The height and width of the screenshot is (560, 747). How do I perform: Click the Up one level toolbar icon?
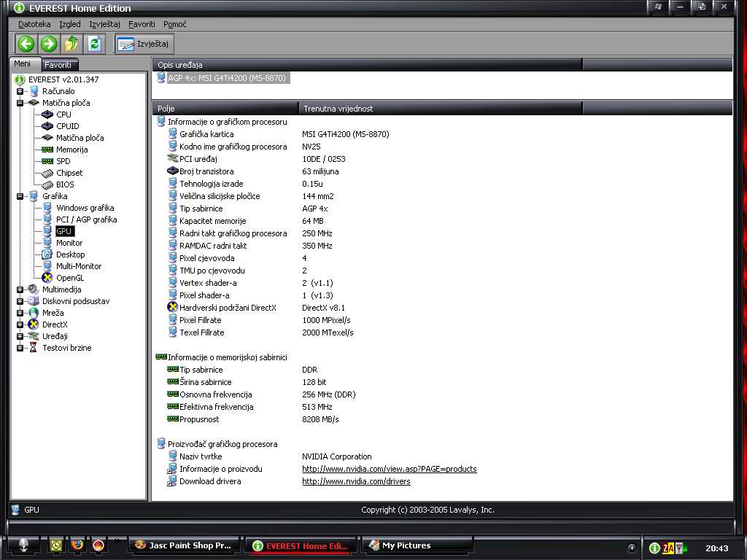point(71,44)
